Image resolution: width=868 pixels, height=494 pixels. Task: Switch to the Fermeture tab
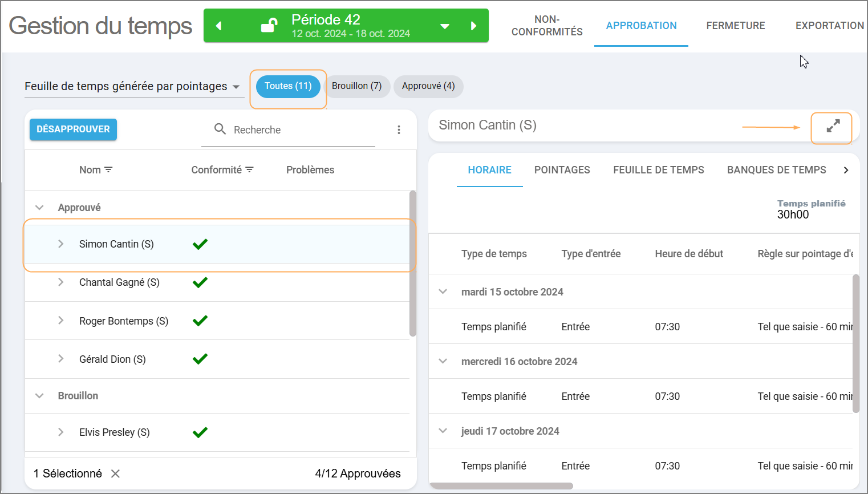click(x=735, y=26)
